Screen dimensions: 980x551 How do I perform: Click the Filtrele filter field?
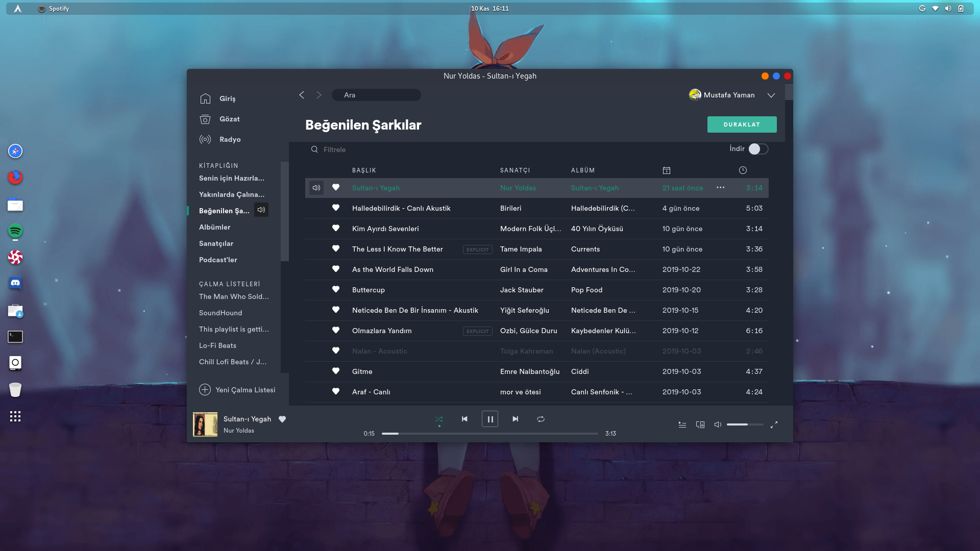click(335, 149)
